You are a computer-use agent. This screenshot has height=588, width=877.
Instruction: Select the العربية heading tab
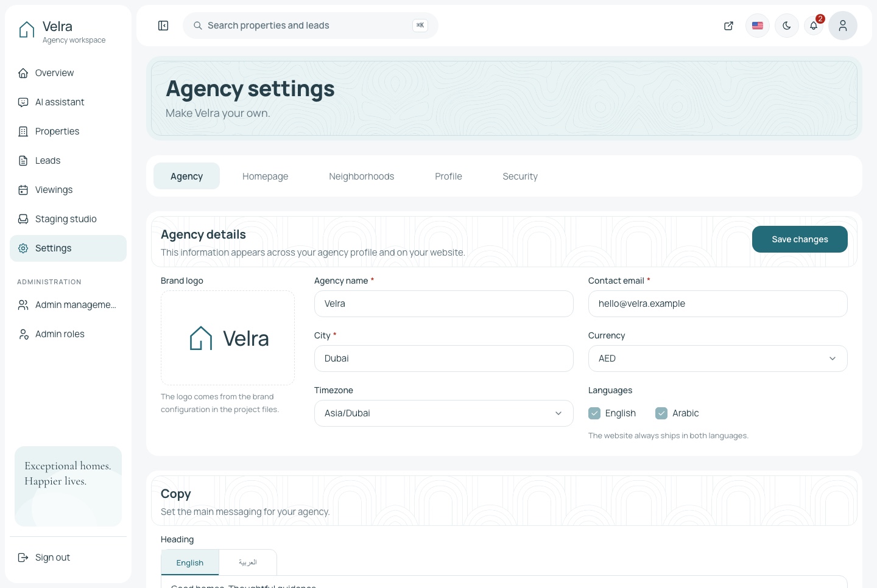247,562
